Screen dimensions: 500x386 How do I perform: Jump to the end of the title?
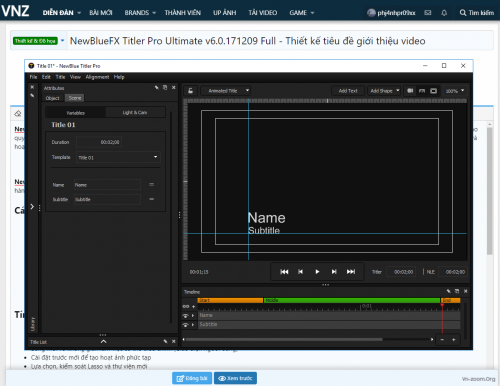point(351,272)
